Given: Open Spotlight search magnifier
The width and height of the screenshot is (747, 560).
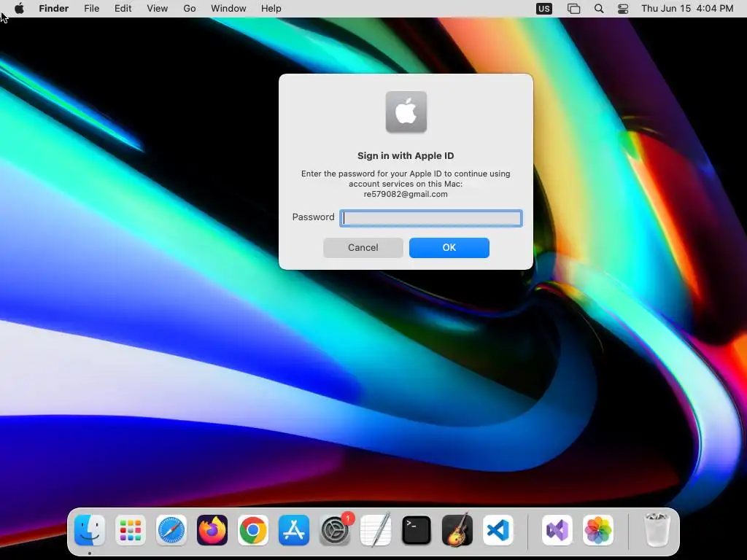Looking at the screenshot, I should (x=599, y=9).
